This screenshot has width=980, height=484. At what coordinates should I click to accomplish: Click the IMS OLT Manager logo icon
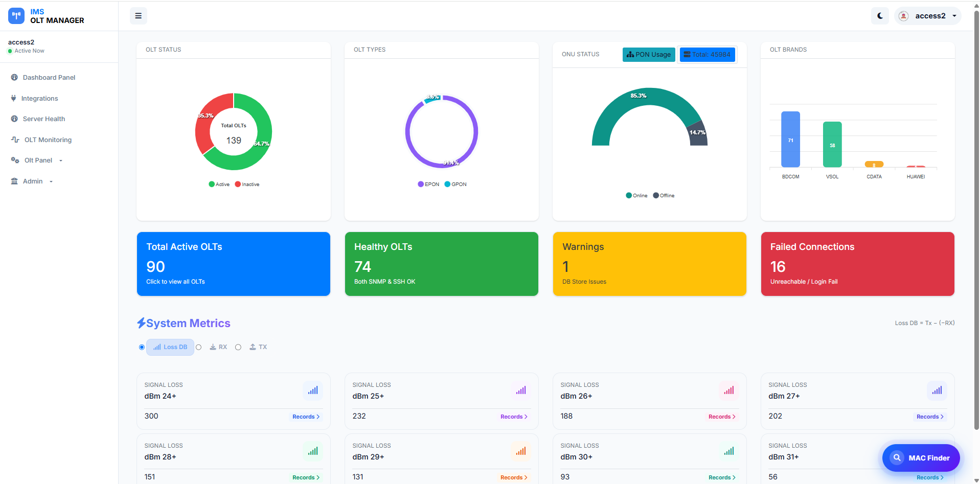point(16,16)
